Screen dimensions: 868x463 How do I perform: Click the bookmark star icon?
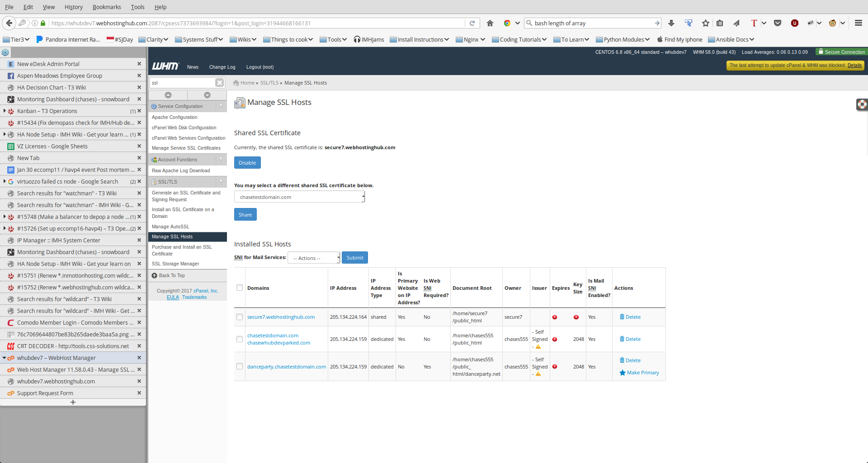[x=705, y=23]
